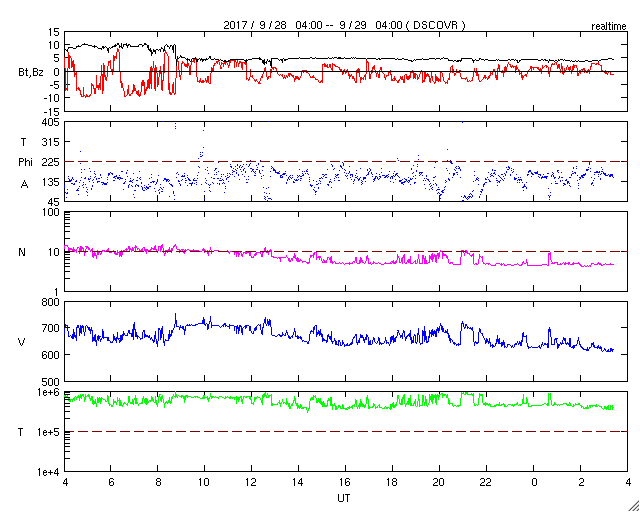Image resolution: width=640 pixels, height=512 pixels.
Task: Click the '45' tick on Phi axis
Action: pos(54,202)
